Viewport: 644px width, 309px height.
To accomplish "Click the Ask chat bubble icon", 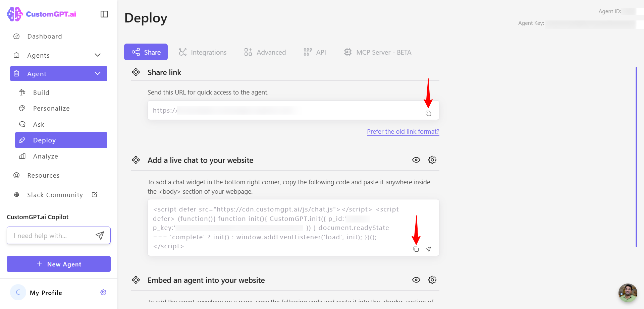I will coord(22,124).
